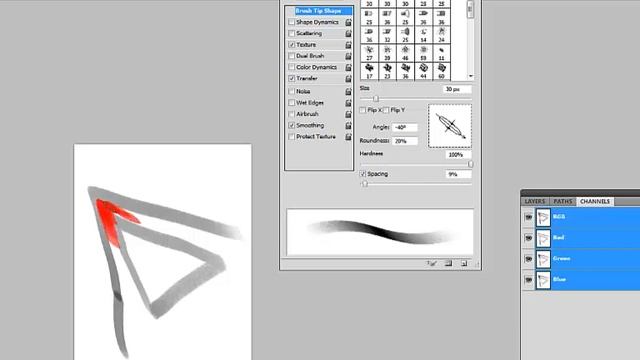
Task: Lock the Texture settings
Action: pyautogui.click(x=348, y=45)
